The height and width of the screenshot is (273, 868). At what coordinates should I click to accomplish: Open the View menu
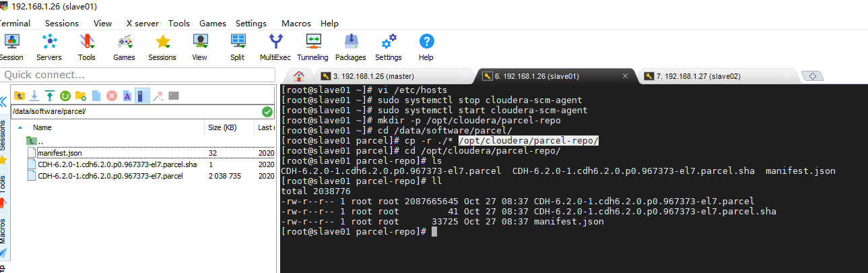[x=103, y=23]
